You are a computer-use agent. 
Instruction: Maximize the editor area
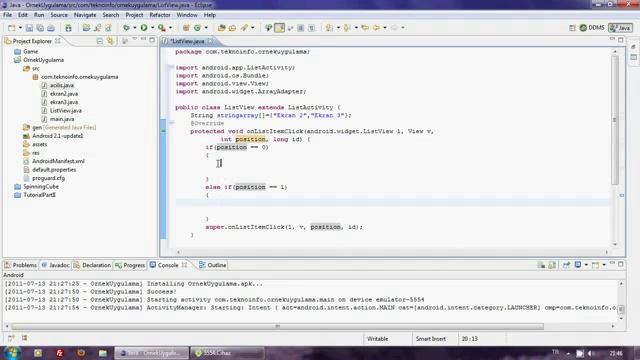(621, 40)
